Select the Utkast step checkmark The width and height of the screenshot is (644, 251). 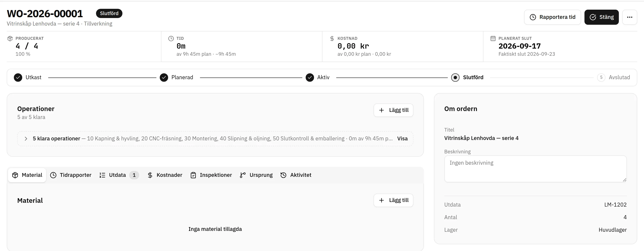[18, 78]
